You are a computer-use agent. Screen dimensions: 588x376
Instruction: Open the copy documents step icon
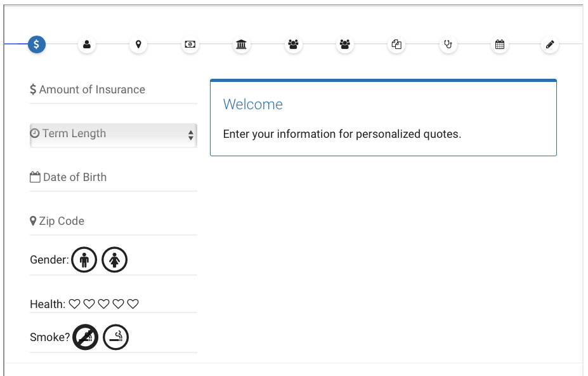(396, 44)
